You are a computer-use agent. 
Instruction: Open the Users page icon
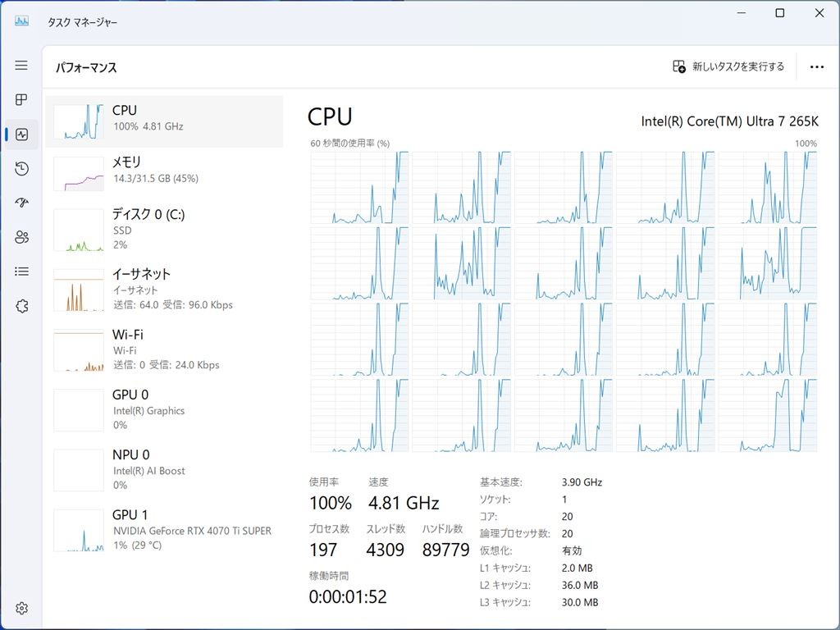click(x=21, y=237)
